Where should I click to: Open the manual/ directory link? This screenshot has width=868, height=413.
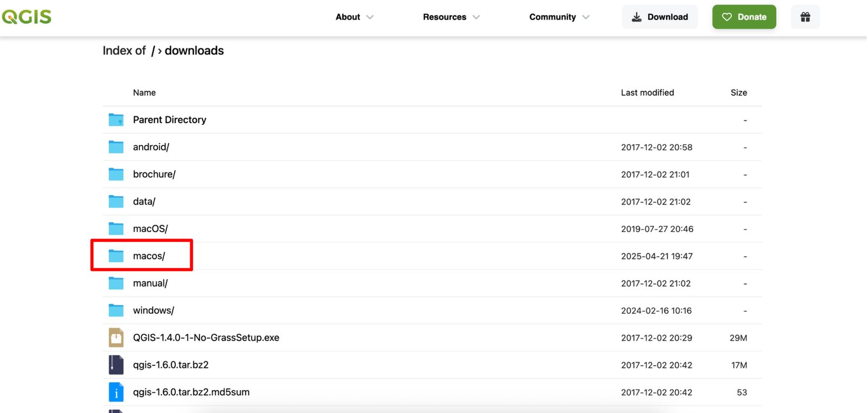150,283
